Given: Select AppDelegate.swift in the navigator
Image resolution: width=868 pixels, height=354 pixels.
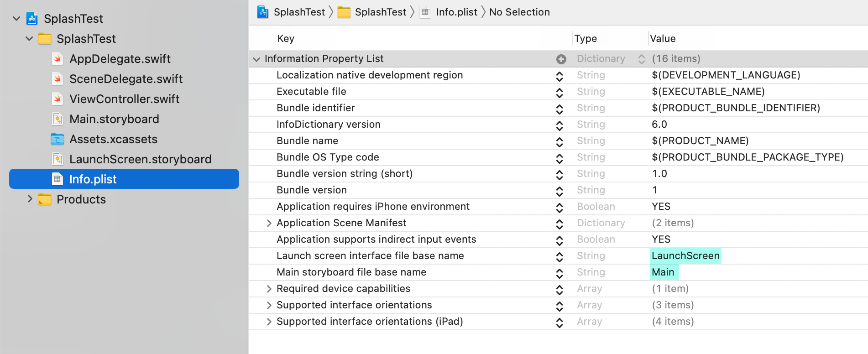Looking at the screenshot, I should [120, 59].
